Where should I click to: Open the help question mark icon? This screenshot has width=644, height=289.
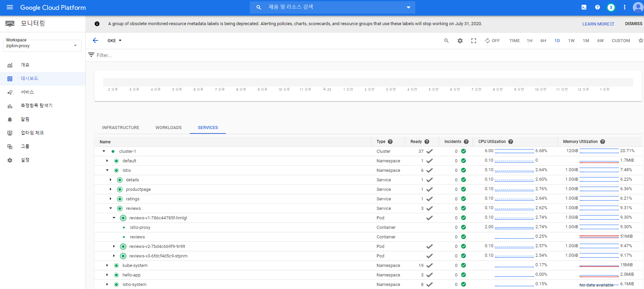coord(598,7)
